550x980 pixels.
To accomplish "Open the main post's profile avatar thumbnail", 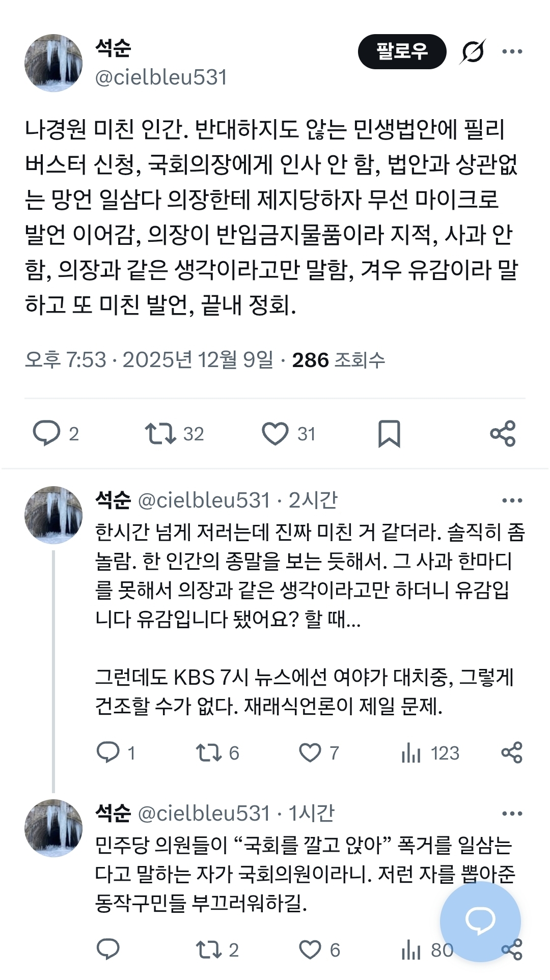I will pos(53,63).
